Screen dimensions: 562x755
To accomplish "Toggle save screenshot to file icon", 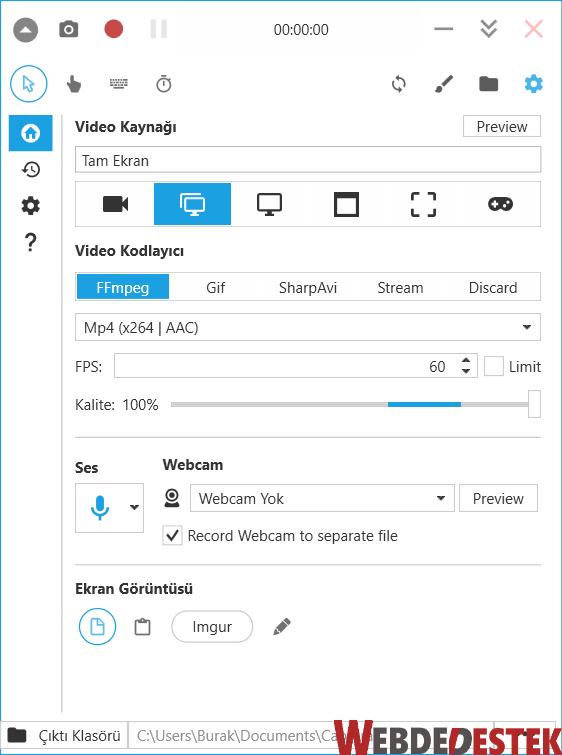I will coord(97,626).
